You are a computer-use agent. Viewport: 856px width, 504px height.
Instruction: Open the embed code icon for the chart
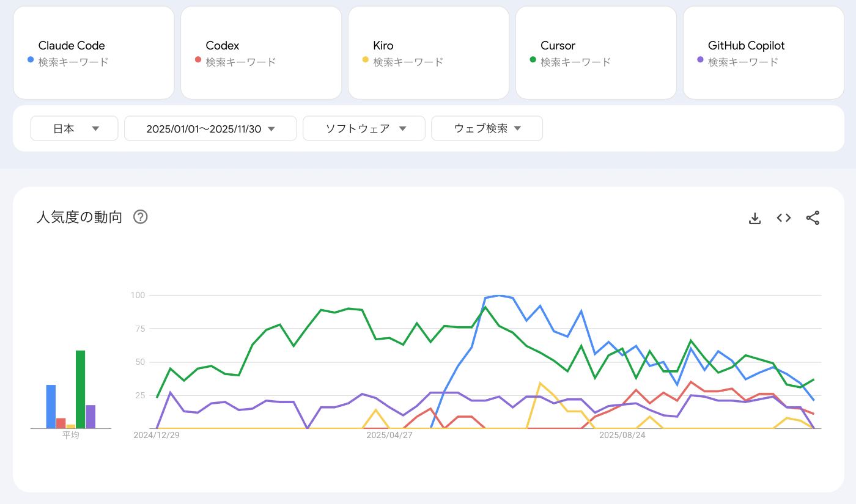pyautogui.click(x=783, y=217)
